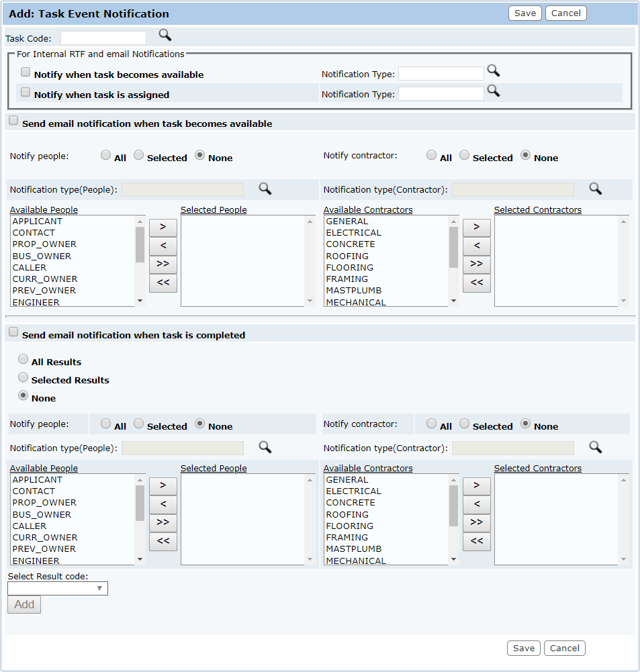The height and width of the screenshot is (672, 640).
Task: Open Notification Type lookup for task is assigned
Action: (494, 91)
